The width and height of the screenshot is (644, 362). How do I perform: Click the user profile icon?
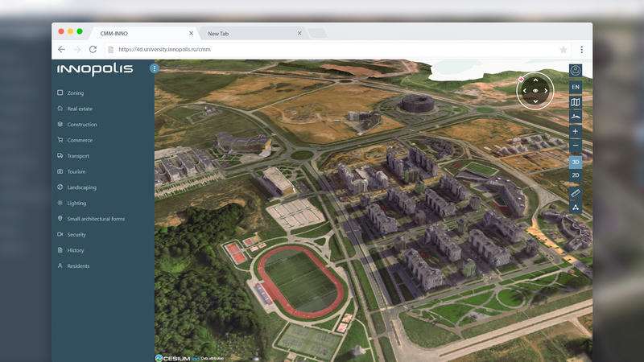pyautogui.click(x=576, y=71)
